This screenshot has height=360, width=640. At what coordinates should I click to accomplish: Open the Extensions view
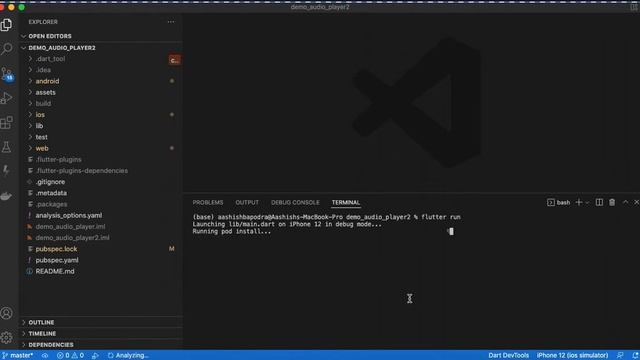7,122
